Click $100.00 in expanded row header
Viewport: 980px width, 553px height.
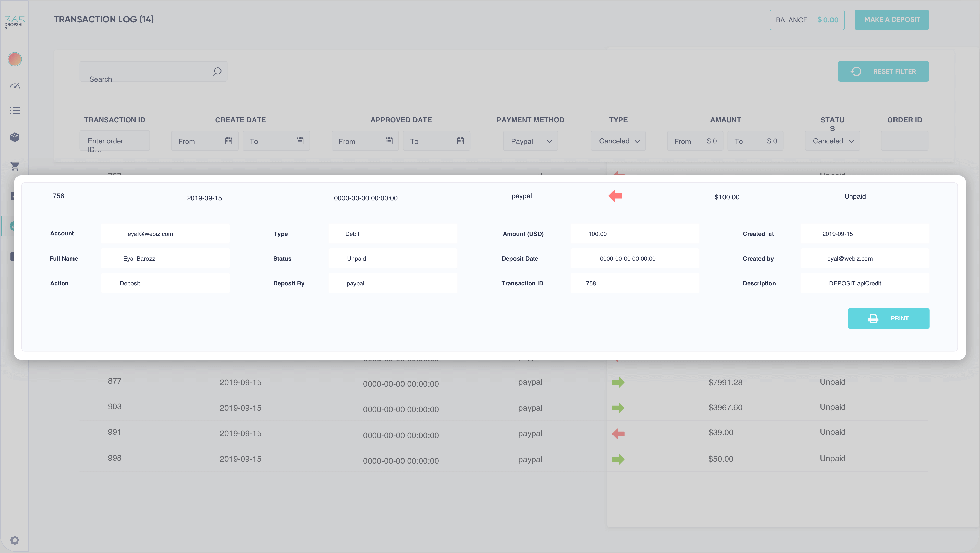(x=727, y=197)
